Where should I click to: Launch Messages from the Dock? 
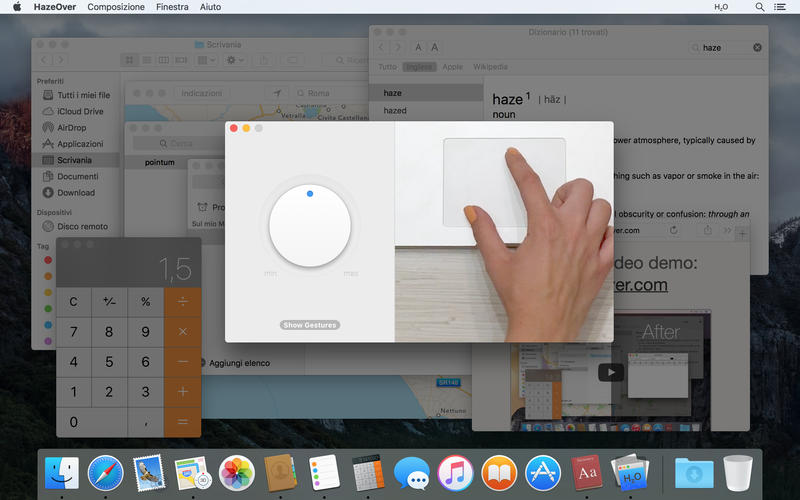point(412,473)
